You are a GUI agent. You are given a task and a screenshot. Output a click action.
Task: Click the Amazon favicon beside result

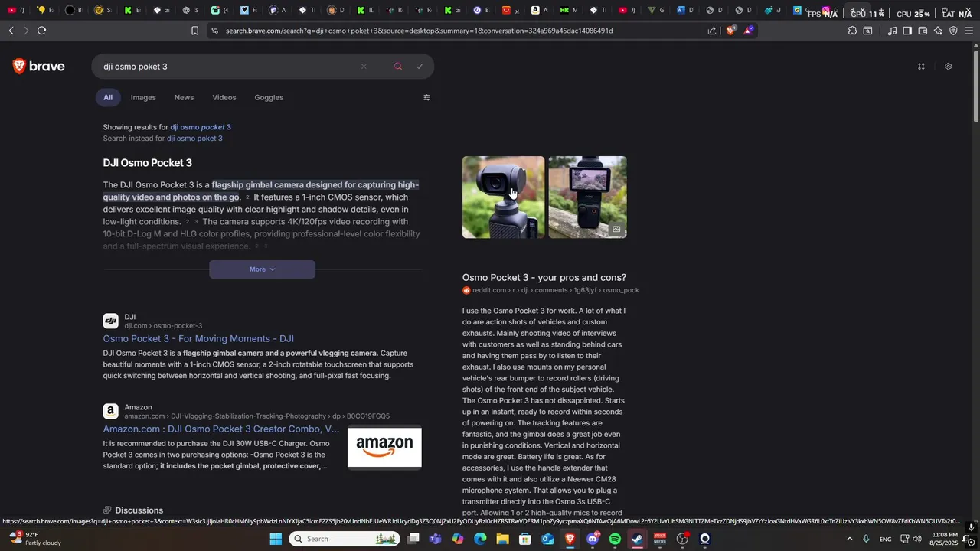[x=111, y=411]
